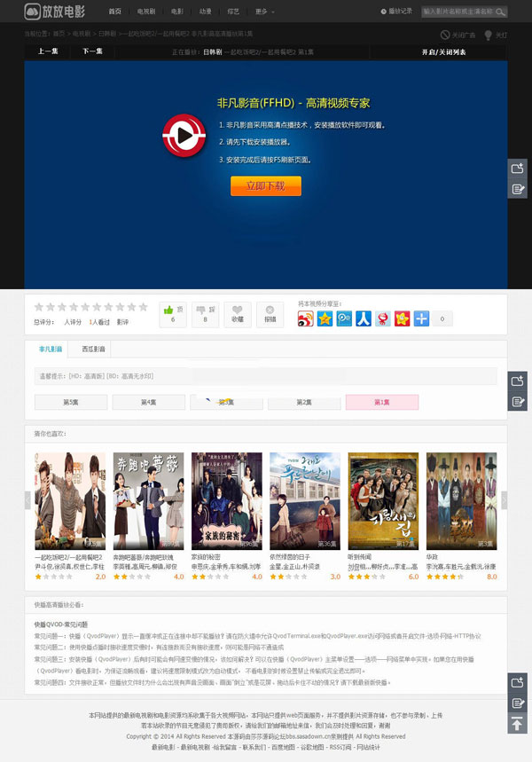Open 电影 in the top navigation
Screen dimensions: 532x762
tap(177, 12)
